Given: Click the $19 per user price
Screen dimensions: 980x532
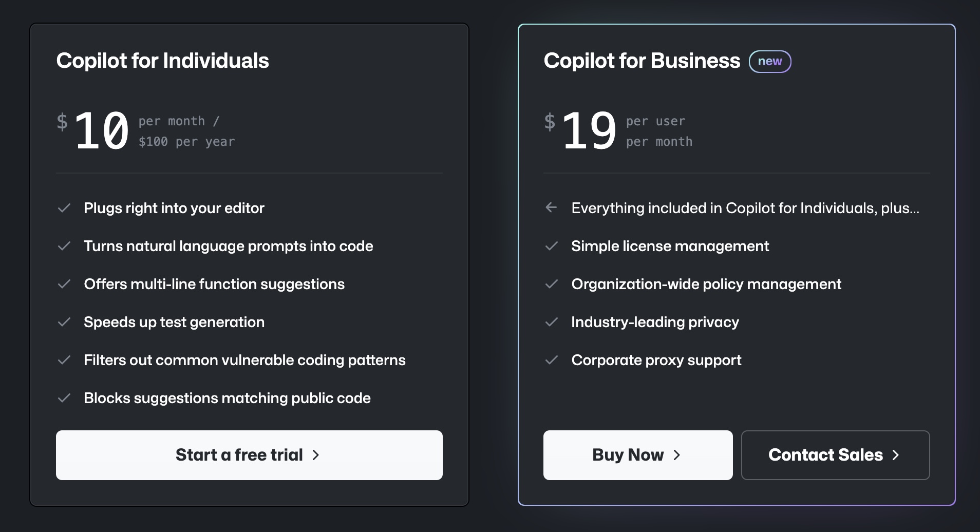Looking at the screenshot, I should tap(580, 131).
